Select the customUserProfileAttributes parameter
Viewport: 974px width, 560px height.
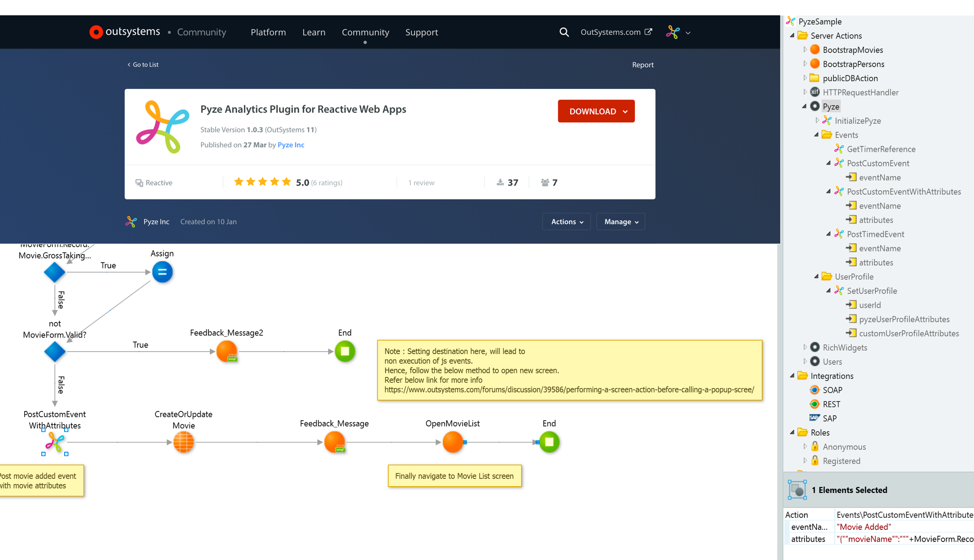click(909, 333)
